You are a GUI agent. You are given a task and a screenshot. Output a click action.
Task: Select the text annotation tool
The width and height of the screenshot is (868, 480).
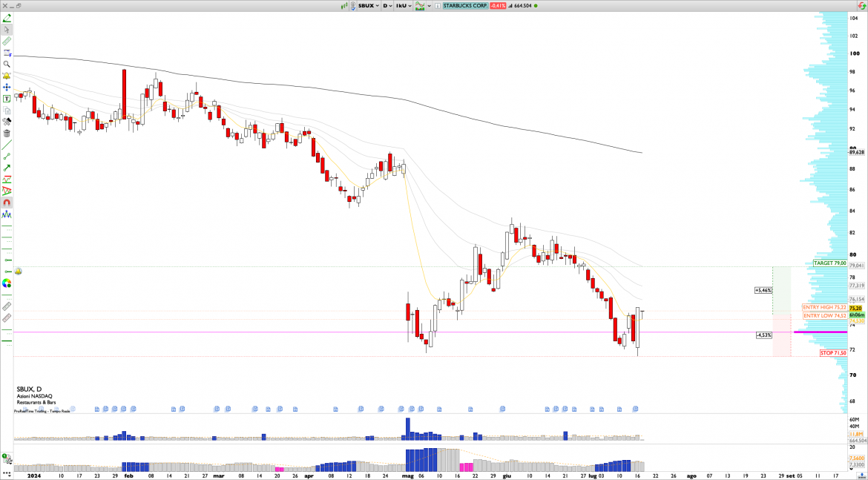(7, 98)
